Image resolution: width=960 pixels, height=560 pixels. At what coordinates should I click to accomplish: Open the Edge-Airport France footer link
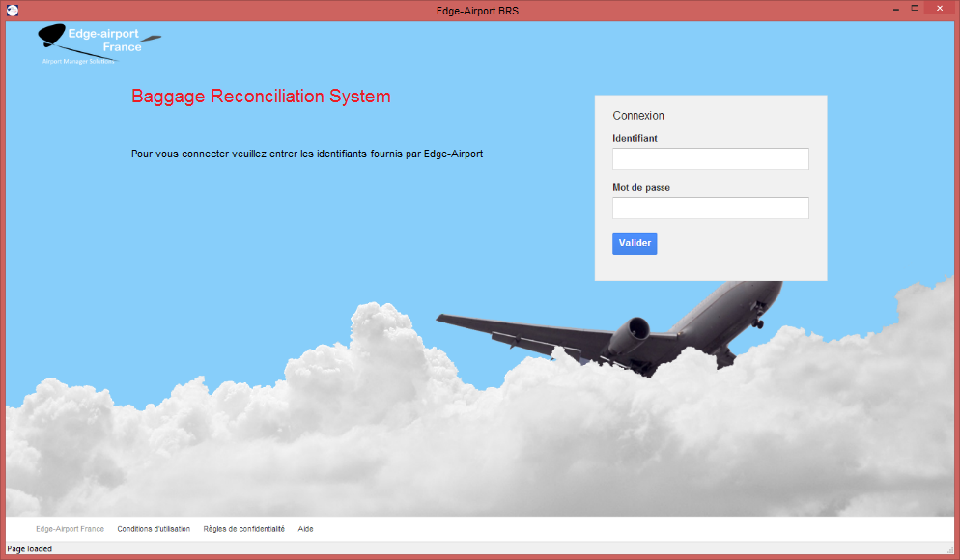(70, 529)
